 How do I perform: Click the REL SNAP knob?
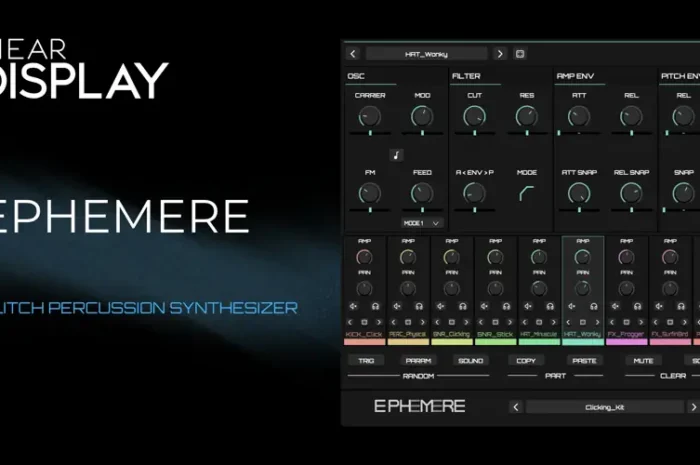click(x=631, y=194)
